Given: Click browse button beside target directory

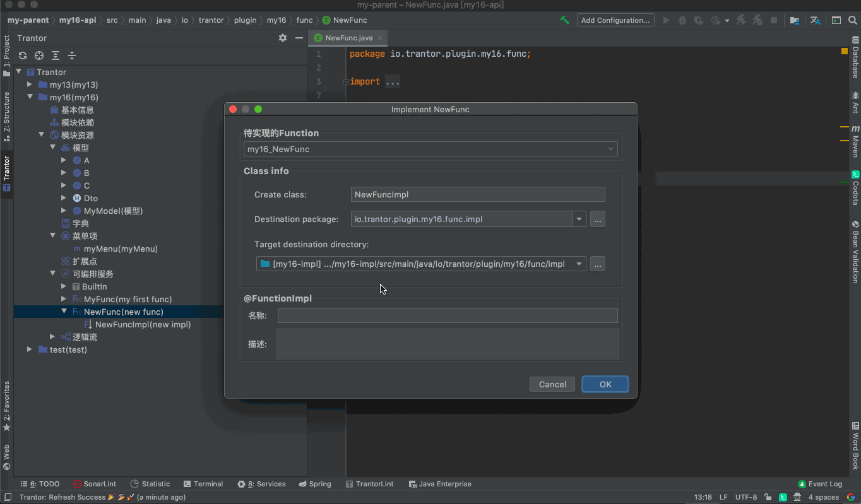Looking at the screenshot, I should tap(598, 264).
